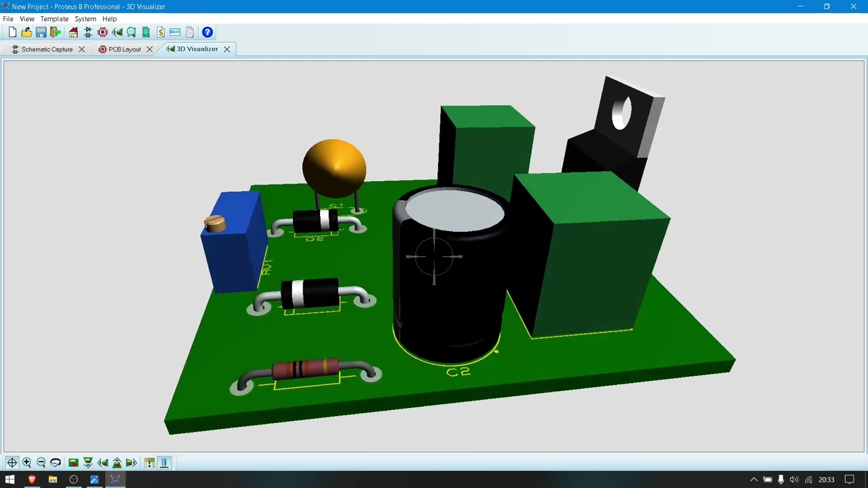Click the volume speaker tray icon

coord(794,480)
